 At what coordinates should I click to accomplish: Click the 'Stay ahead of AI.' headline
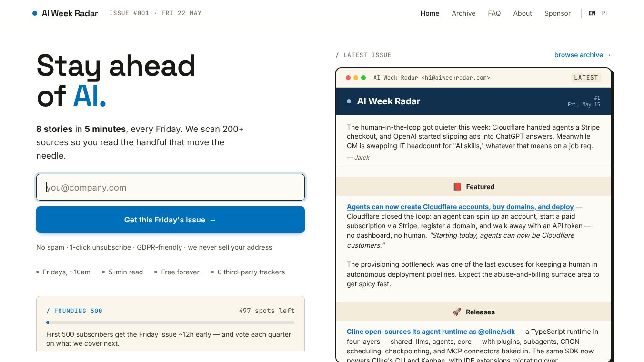point(116,81)
